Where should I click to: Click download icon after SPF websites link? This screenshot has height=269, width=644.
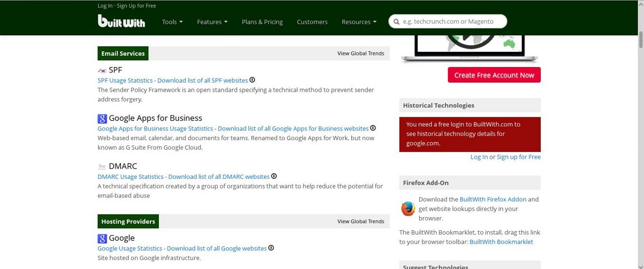253,80
